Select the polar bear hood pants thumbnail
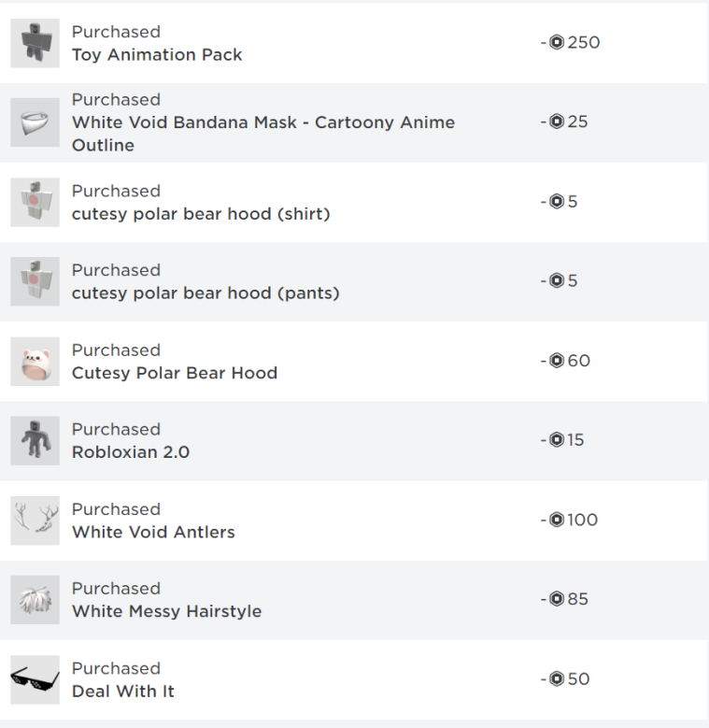709x728 pixels. click(x=35, y=281)
